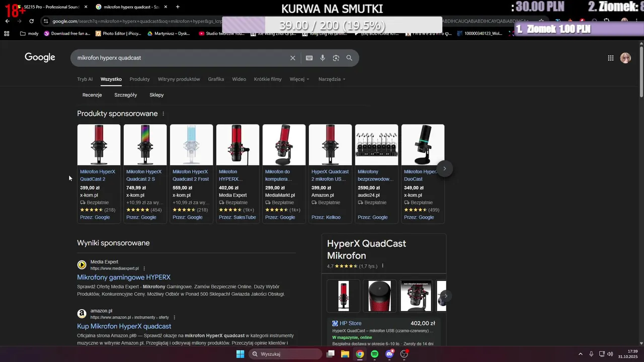Screen dimensions: 644x362
Task: Close the SE215 Pro tab
Action: coord(86,7)
